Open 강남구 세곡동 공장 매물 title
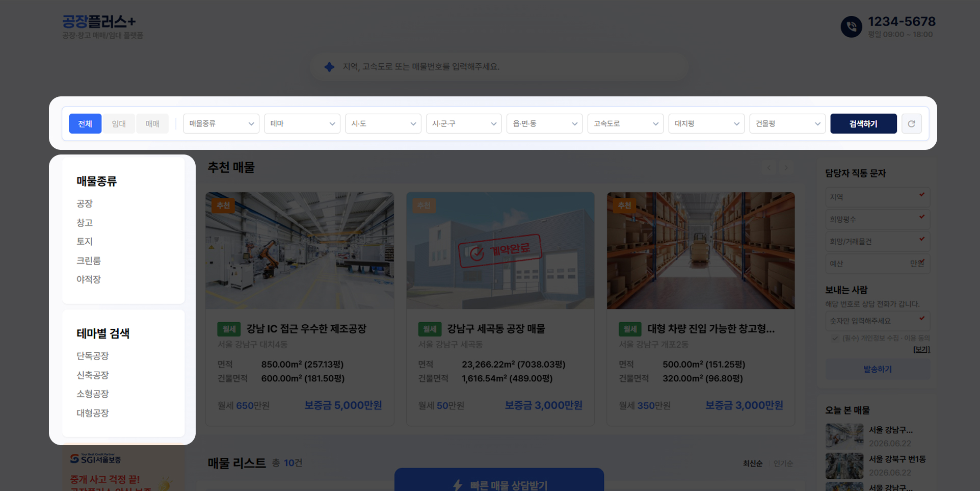This screenshot has width=980, height=491. pos(496,329)
